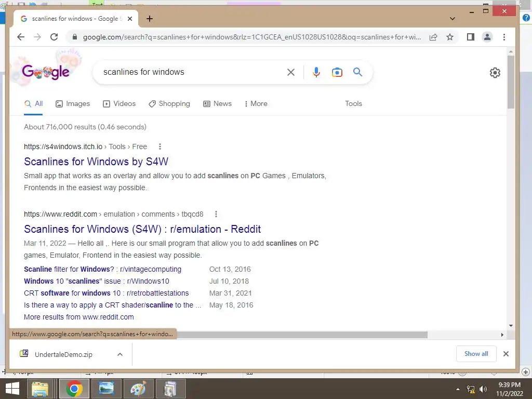The width and height of the screenshot is (532, 399).
Task: Open a new browser tab
Action: 150,19
